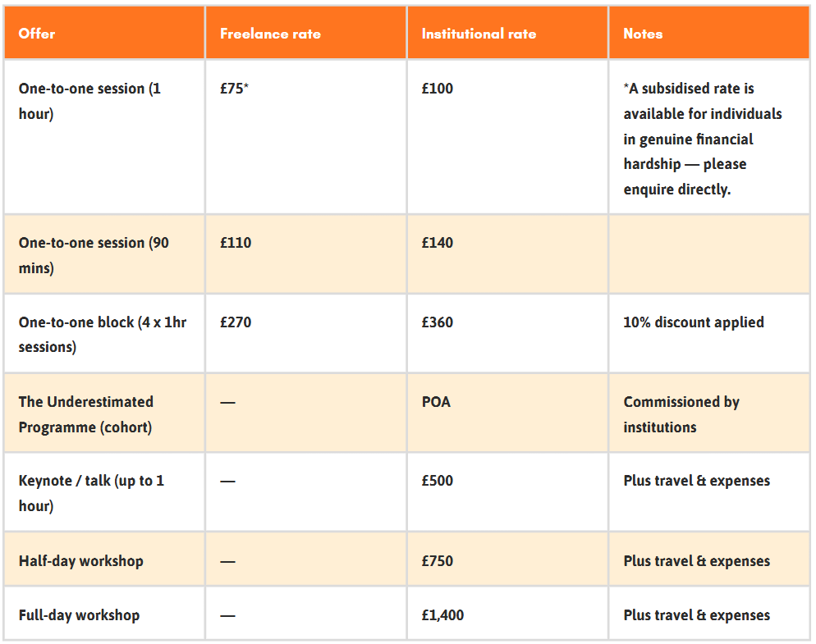Select The Underestimated Programme (cohort) offer
This screenshot has width=816, height=644.
tap(85, 414)
